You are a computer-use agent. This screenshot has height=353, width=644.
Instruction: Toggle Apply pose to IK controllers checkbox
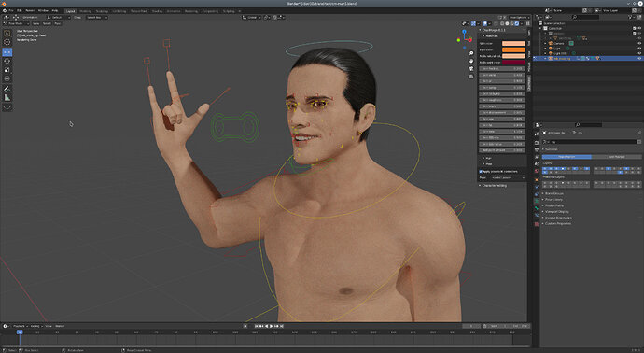481,171
